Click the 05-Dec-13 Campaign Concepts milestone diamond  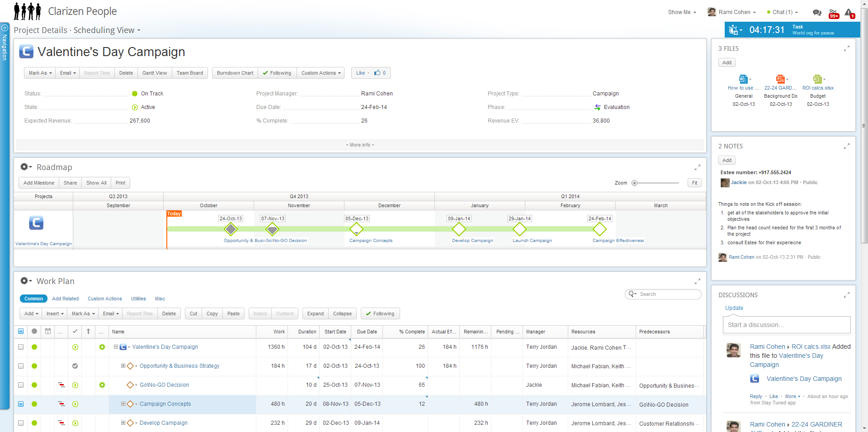pyautogui.click(x=356, y=229)
